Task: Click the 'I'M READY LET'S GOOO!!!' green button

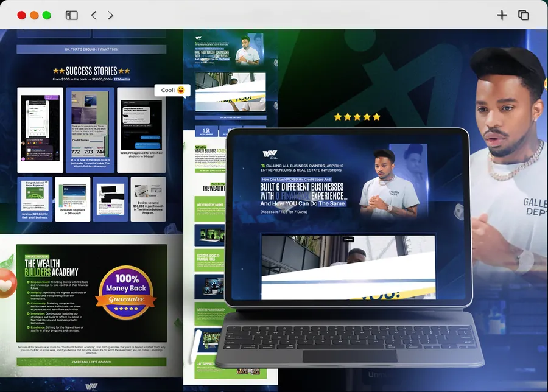Action: coord(91,362)
